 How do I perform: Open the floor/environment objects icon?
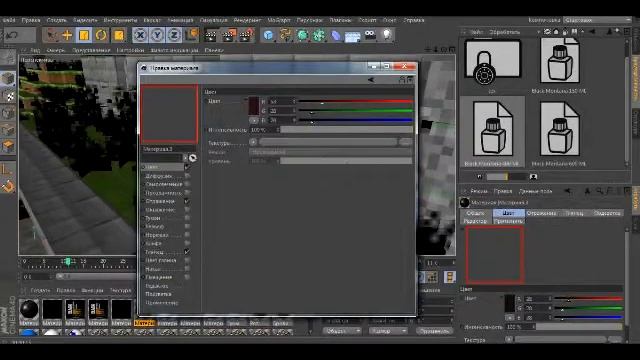pos(353,36)
